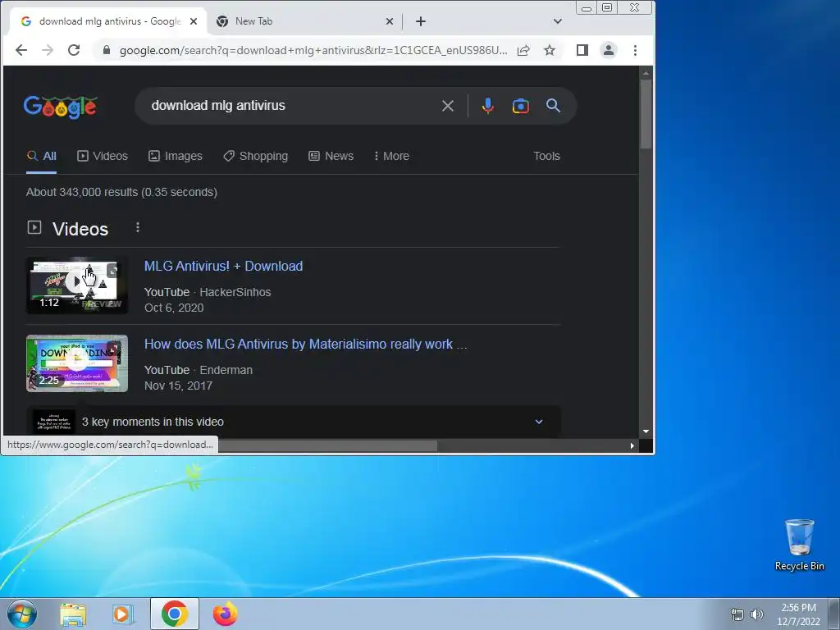Select the download mlg antivirus tab
840x630 pixels.
coord(109,21)
